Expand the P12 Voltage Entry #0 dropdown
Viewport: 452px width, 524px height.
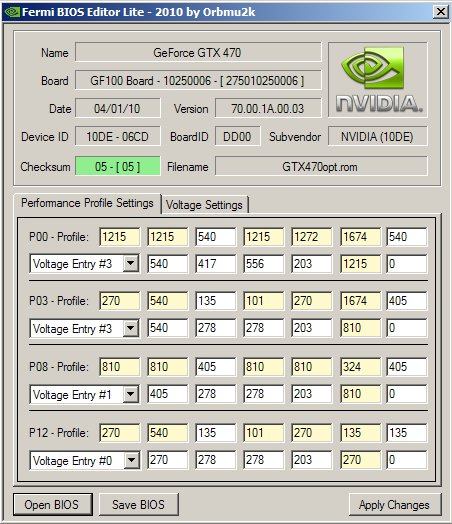tap(132, 461)
